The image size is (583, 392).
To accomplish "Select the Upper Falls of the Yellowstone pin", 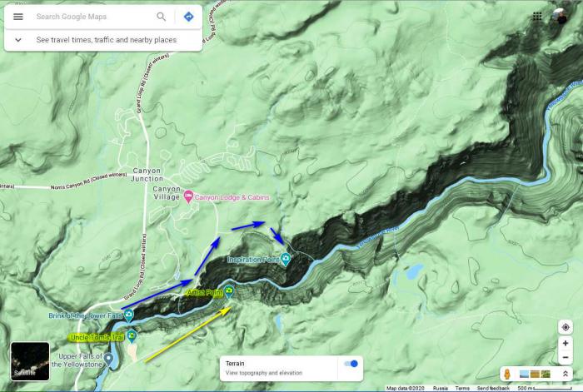I will pos(108,357).
